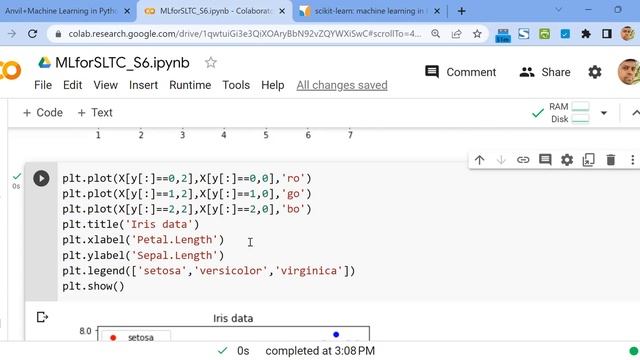The image size is (640, 360).
Task: Add a comment to the cell
Action: click(545, 160)
